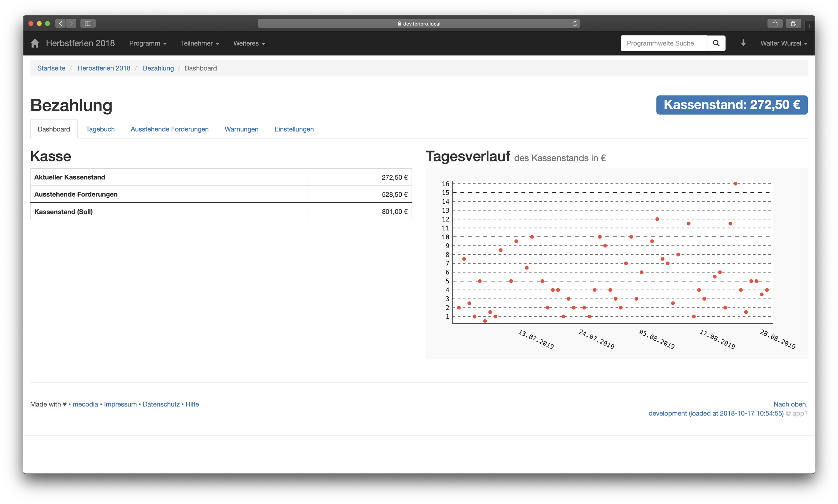Focus the Programmweite Suche field
838x504 pixels.
(663, 43)
